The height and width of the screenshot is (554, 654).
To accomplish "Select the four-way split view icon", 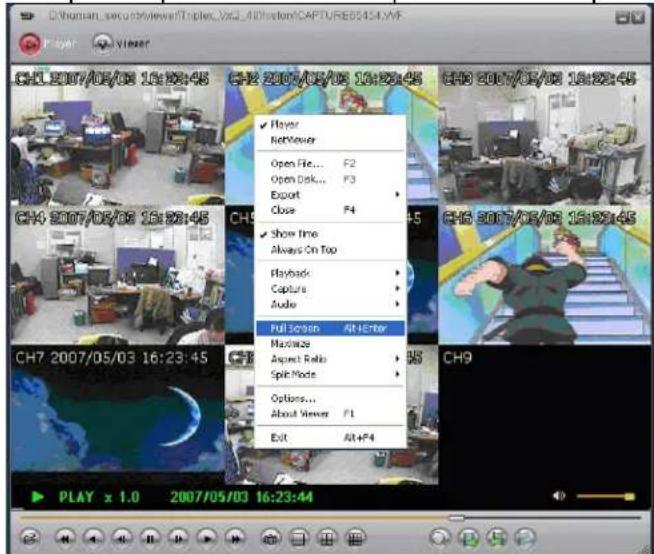I will tap(325, 537).
